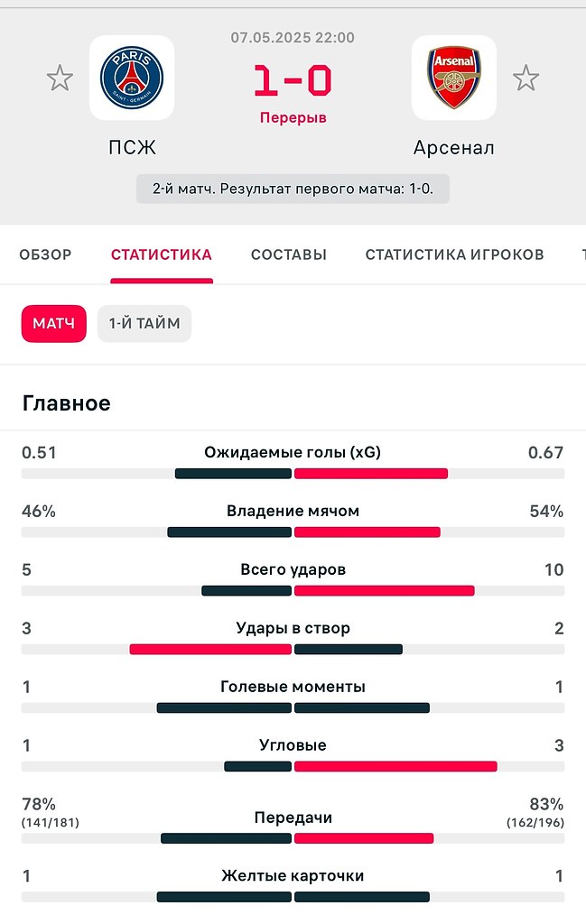
Task: Select the МАТЧ stats filter
Action: tap(53, 324)
